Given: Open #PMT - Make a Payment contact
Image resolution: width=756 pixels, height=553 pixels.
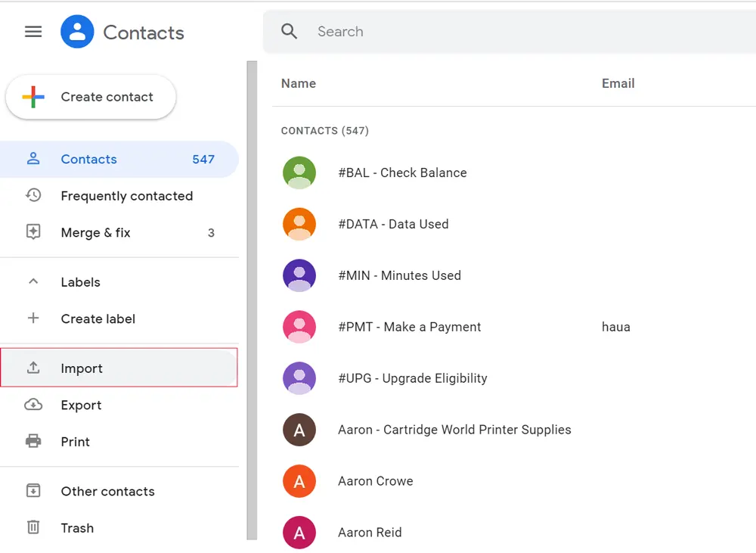Looking at the screenshot, I should click(x=409, y=327).
